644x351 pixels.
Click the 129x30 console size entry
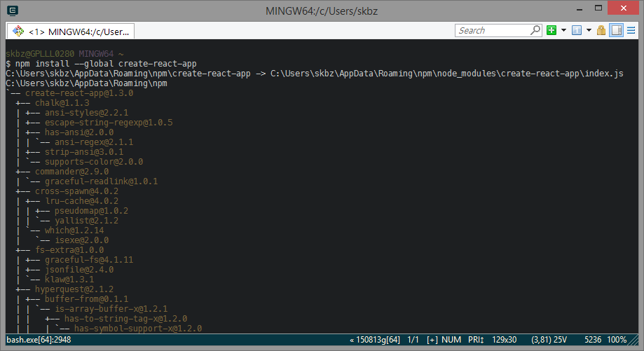[504, 340]
